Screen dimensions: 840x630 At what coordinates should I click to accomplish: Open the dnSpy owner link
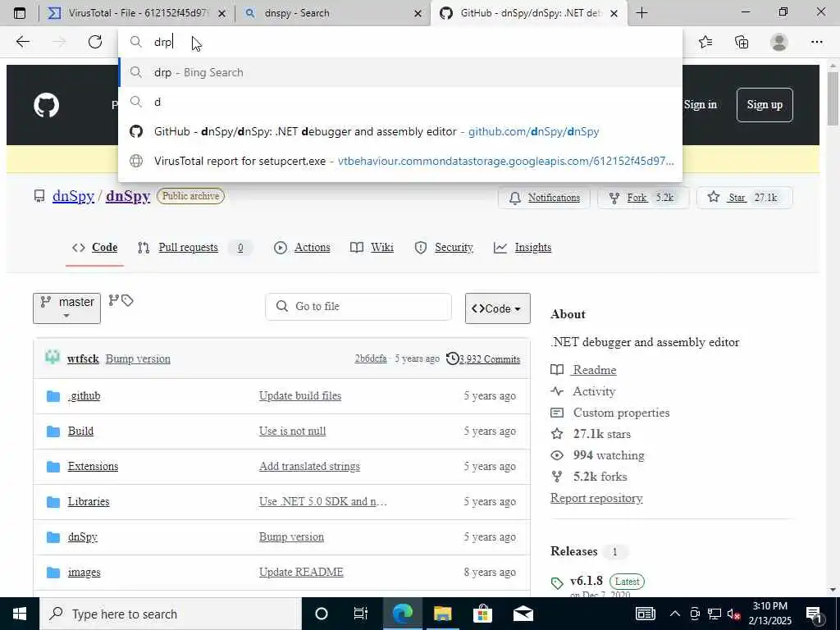[73, 196]
